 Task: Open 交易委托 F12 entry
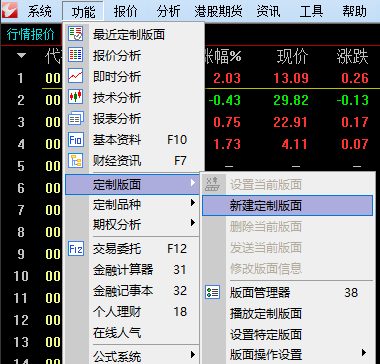click(x=133, y=249)
